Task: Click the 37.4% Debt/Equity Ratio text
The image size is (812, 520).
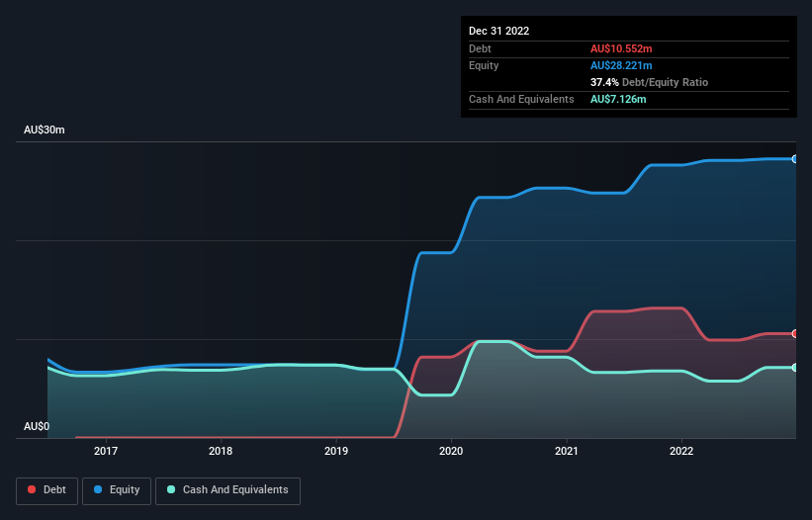Action: coord(649,82)
